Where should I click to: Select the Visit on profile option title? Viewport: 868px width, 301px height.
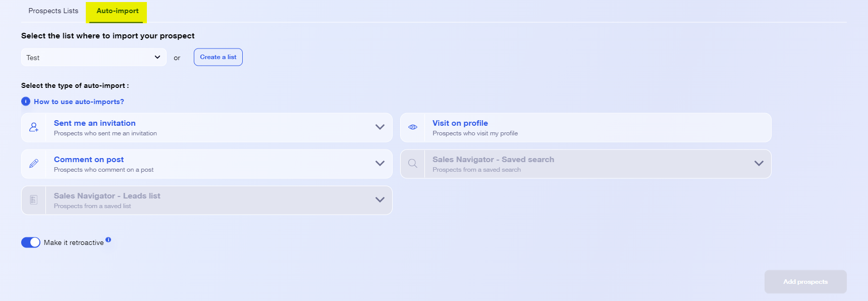pos(460,123)
